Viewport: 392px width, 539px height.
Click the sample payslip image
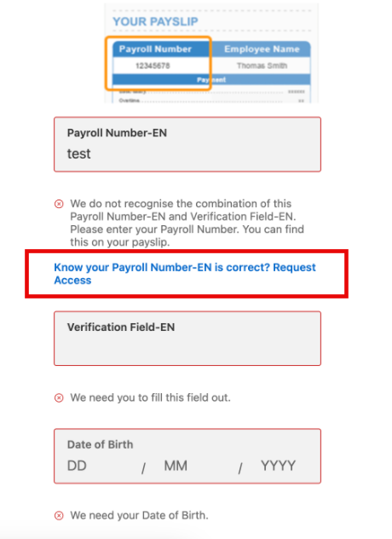click(x=211, y=53)
